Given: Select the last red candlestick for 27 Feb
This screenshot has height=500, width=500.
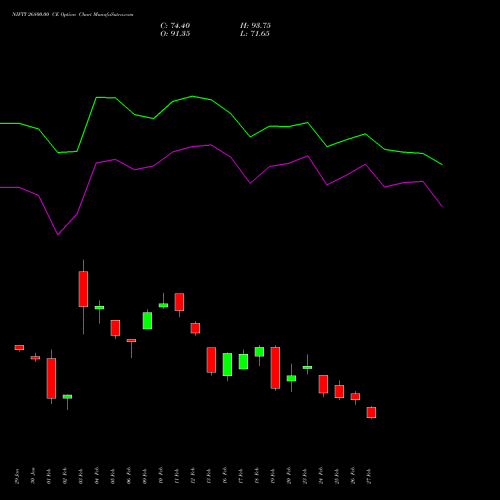Looking at the screenshot, I should [x=371, y=412].
